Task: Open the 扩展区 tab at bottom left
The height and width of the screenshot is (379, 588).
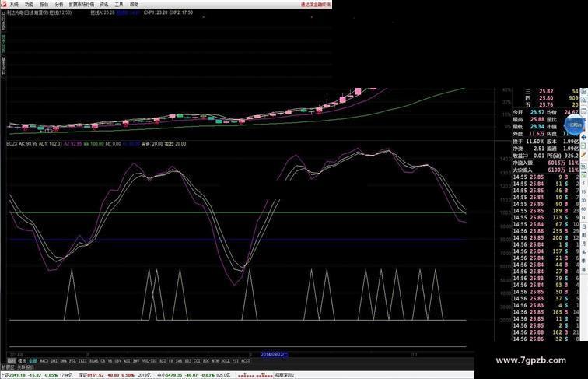Action: [8, 367]
